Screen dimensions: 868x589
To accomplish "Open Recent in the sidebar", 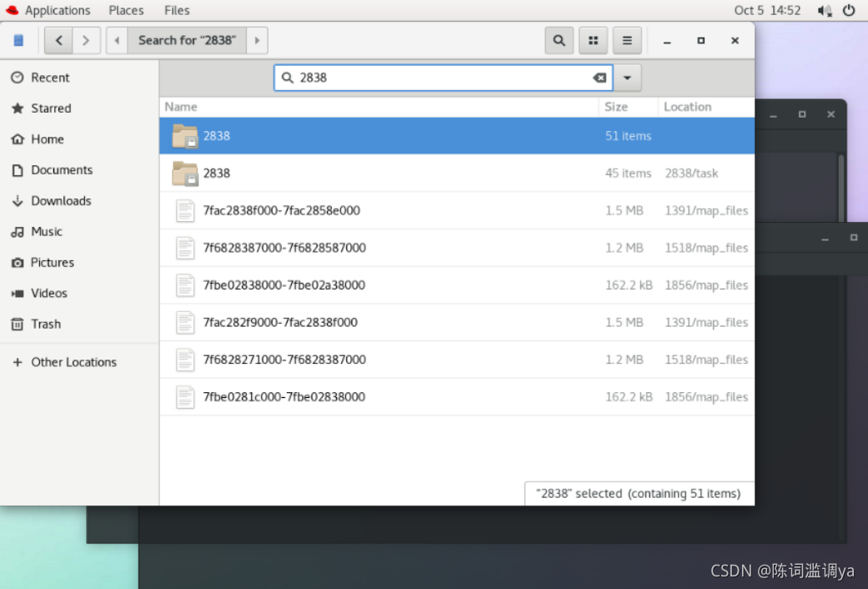I will [x=80, y=78].
